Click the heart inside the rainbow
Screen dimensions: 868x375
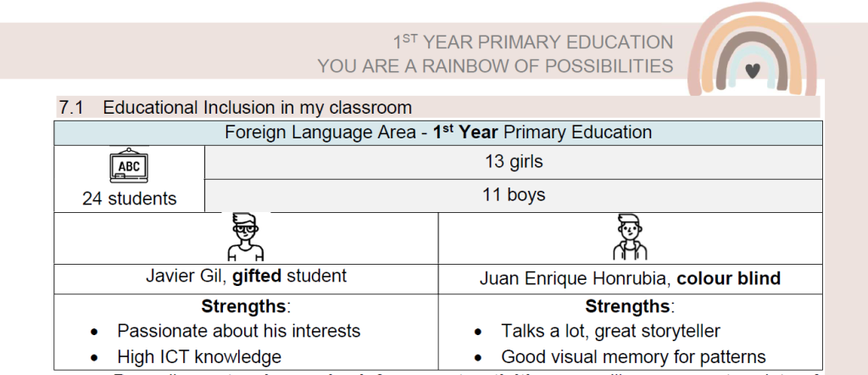(751, 71)
